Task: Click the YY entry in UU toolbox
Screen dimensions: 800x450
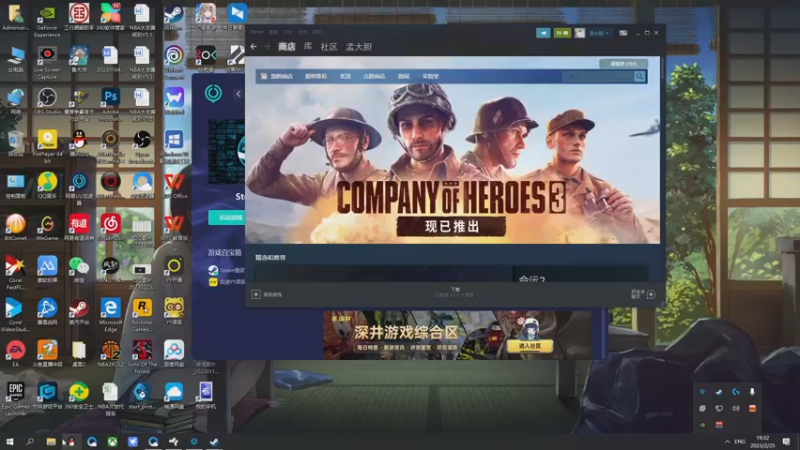Action: [227, 282]
